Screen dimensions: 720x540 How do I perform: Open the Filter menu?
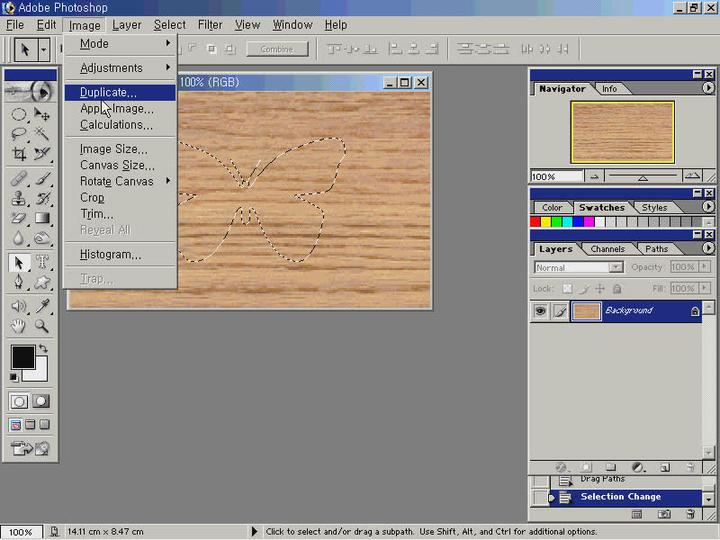click(x=210, y=25)
